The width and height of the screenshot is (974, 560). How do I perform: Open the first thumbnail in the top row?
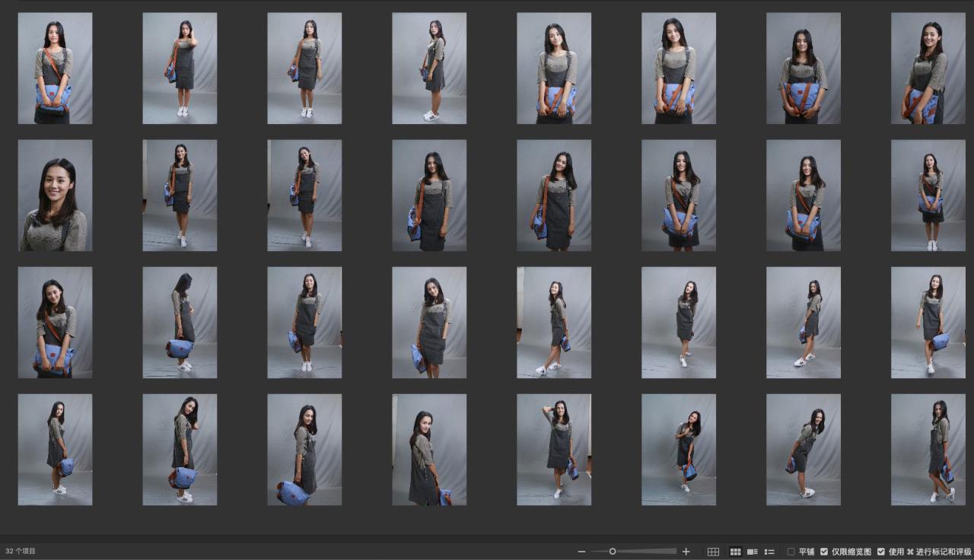(55, 68)
